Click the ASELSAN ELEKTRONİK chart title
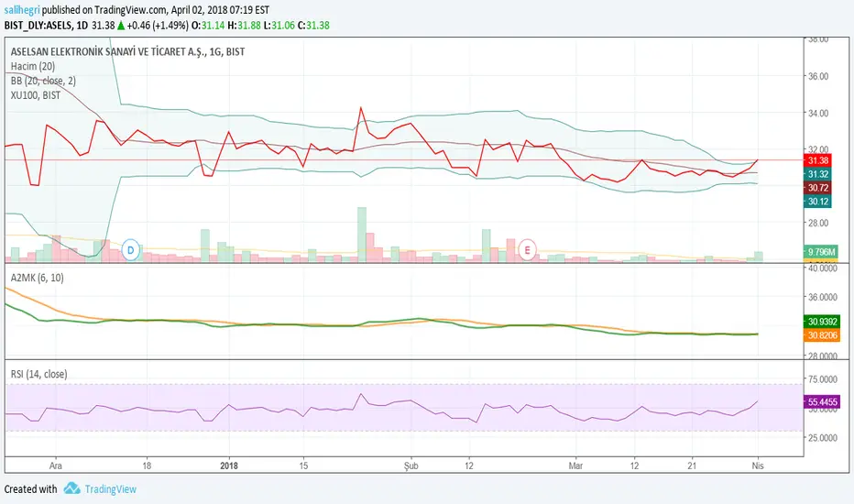854x504 pixels. tap(127, 51)
